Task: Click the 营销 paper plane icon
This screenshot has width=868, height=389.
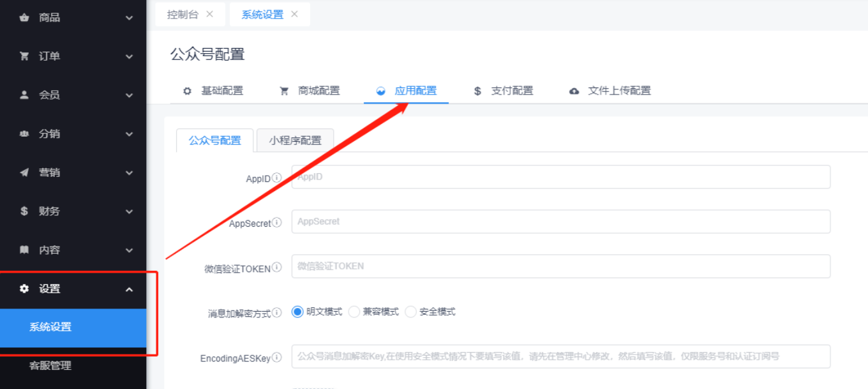Action: tap(24, 172)
